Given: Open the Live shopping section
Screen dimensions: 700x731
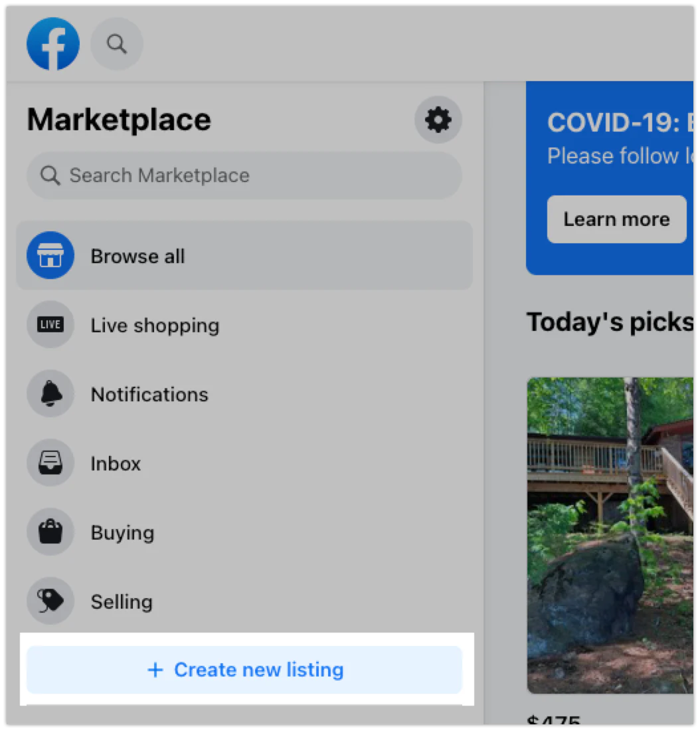Looking at the screenshot, I should coord(244,324).
